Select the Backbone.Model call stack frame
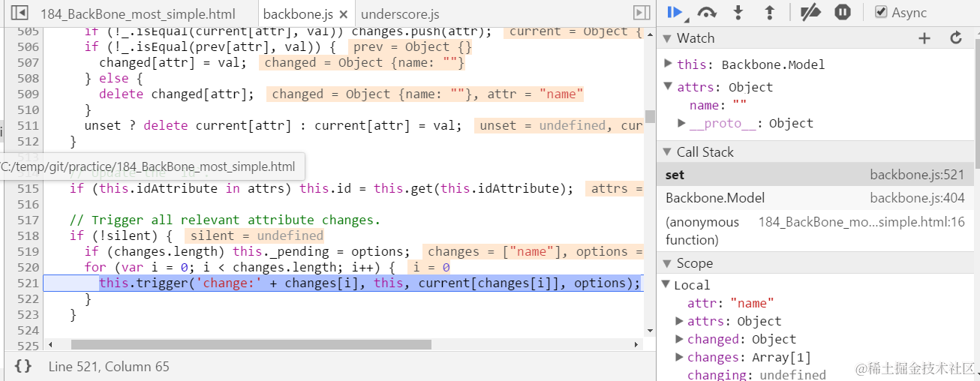Image resolution: width=980 pixels, height=381 pixels. 816,198
